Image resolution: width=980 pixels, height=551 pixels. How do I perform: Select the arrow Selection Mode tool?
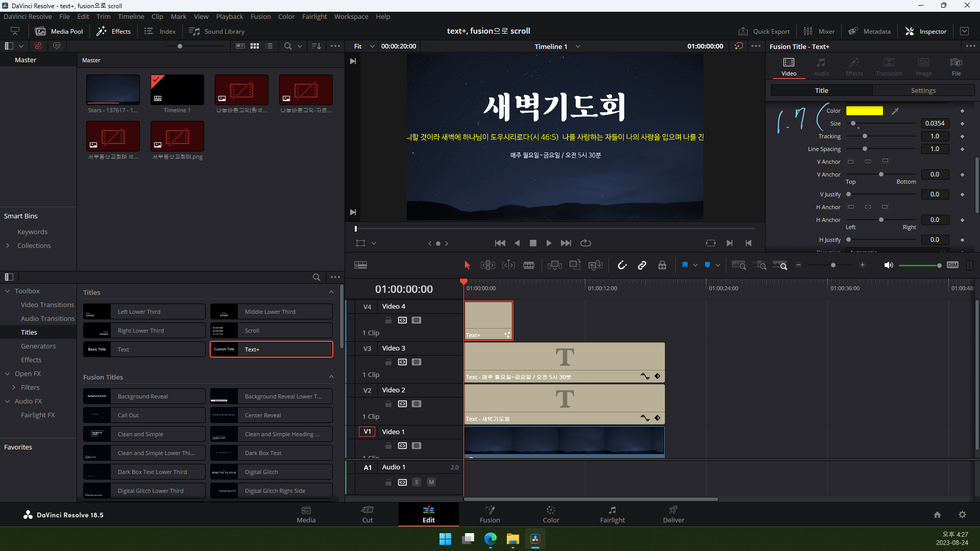(467, 265)
